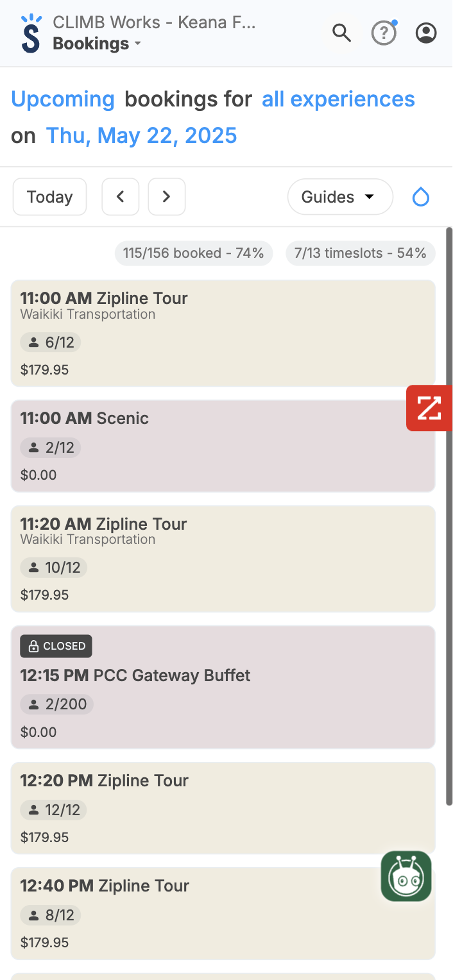Open the green robot chat assistant
The height and width of the screenshot is (980, 453).
pos(406,876)
